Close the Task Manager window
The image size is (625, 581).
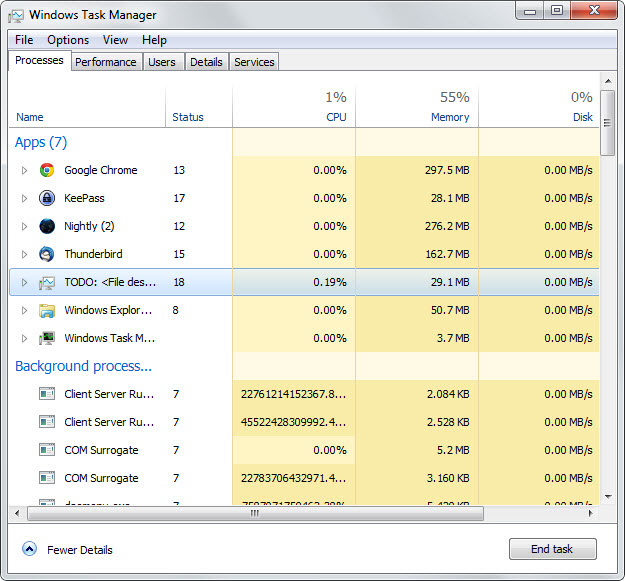pyautogui.click(x=594, y=10)
